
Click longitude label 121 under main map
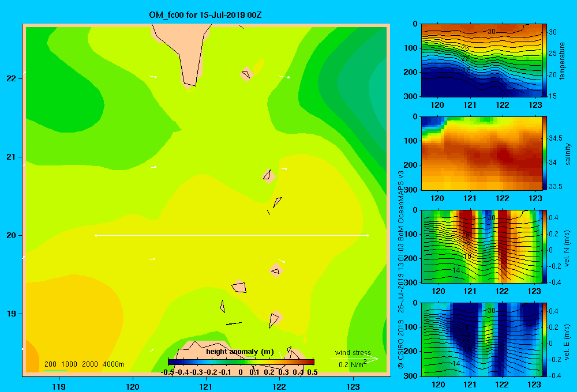206,386
